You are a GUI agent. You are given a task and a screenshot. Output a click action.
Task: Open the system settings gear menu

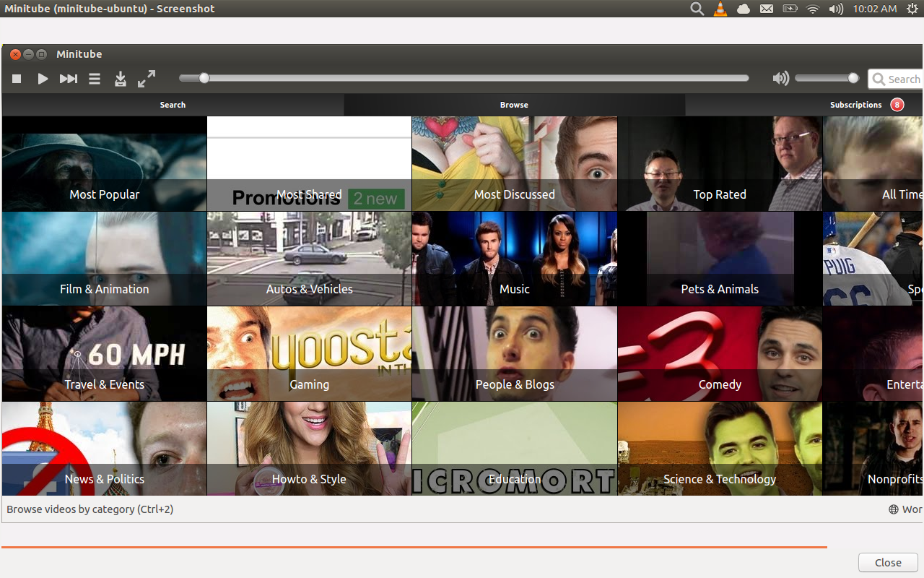912,9
